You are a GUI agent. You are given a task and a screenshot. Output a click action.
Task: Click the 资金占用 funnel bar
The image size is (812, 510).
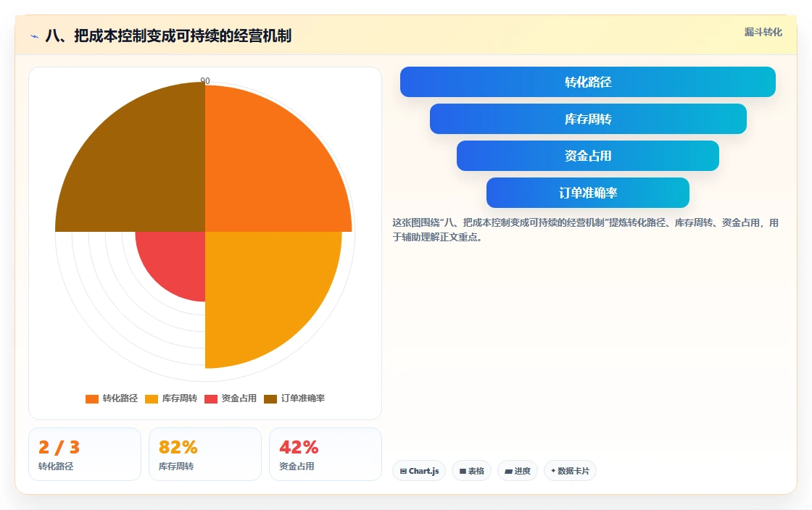click(588, 156)
